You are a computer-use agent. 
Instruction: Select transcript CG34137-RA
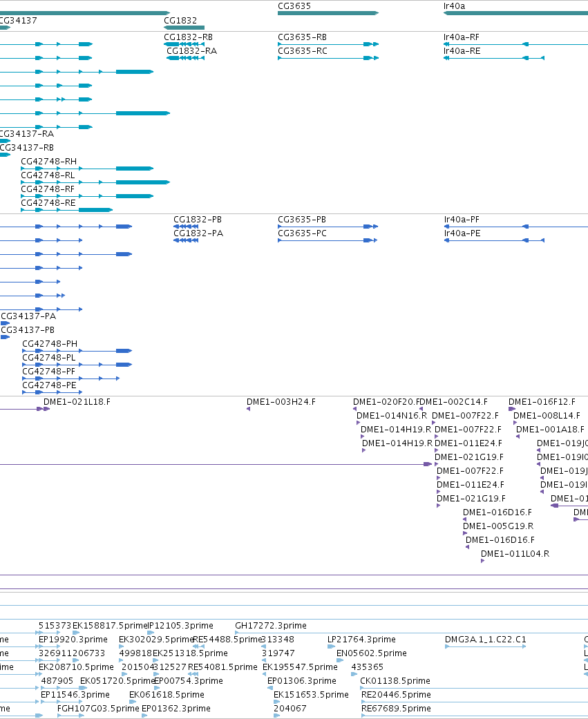[x=27, y=134]
